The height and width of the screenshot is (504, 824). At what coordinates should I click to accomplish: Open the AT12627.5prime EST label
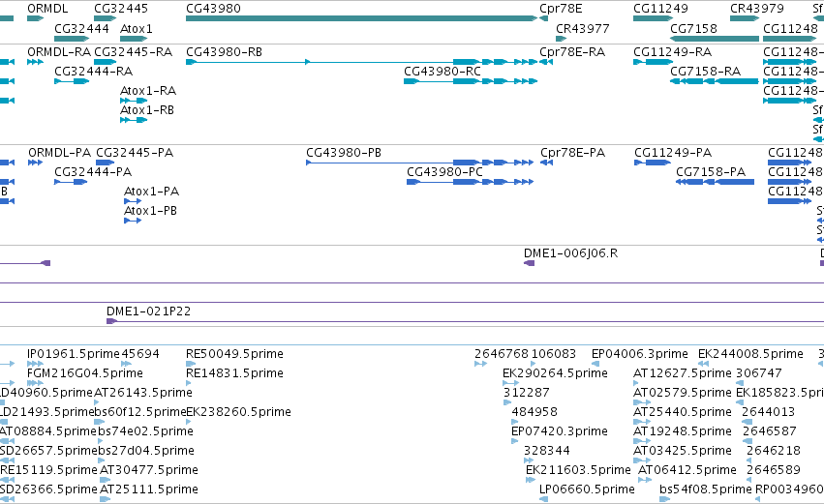pyautogui.click(x=682, y=373)
